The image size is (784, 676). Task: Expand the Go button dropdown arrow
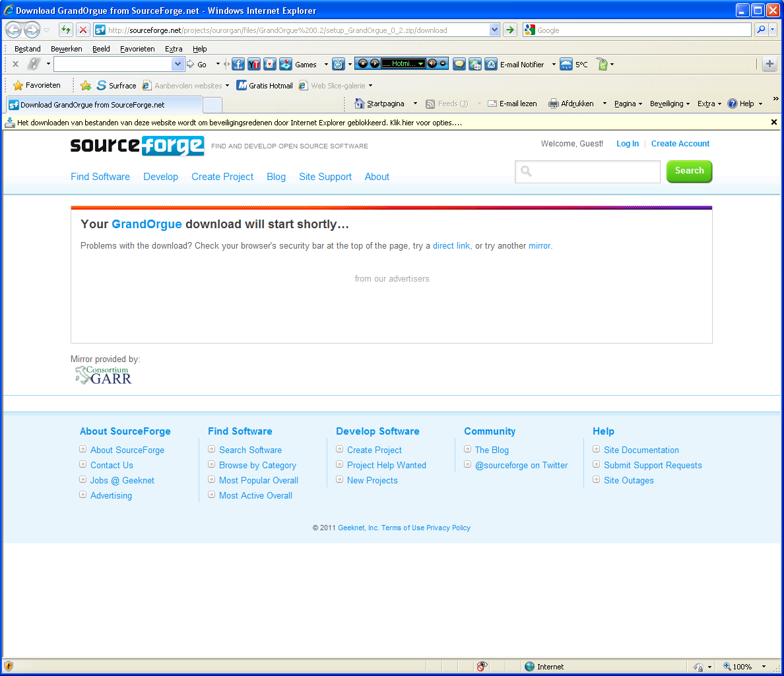(218, 64)
